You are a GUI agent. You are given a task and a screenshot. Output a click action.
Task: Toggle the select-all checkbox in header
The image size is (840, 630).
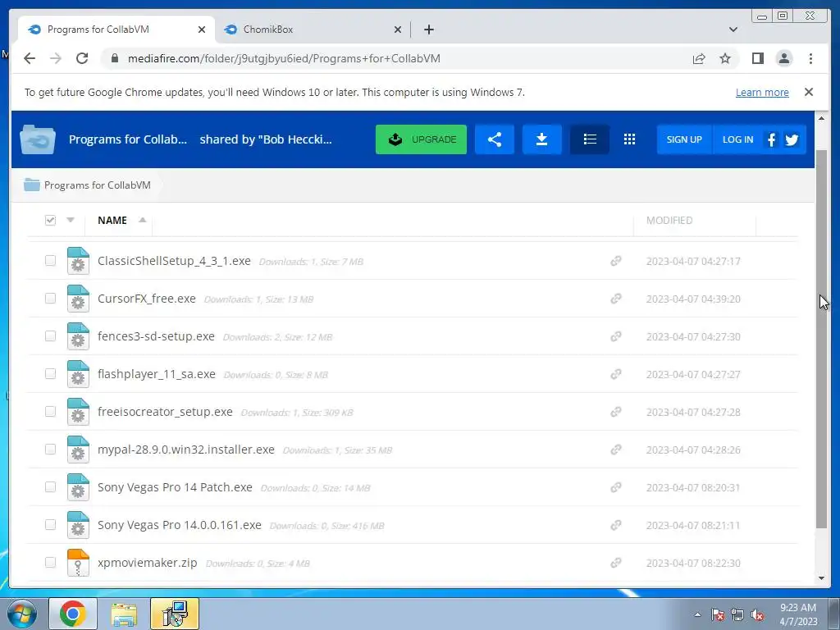[x=50, y=220]
